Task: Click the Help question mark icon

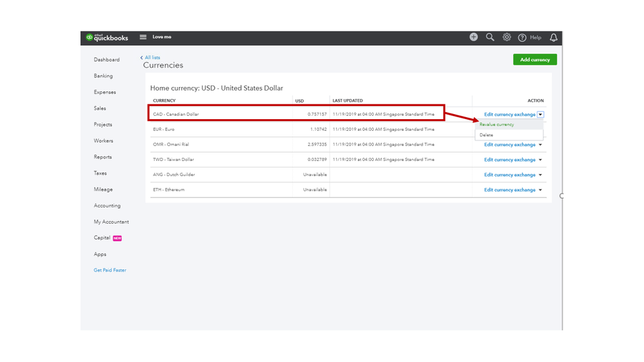Action: pyautogui.click(x=523, y=38)
